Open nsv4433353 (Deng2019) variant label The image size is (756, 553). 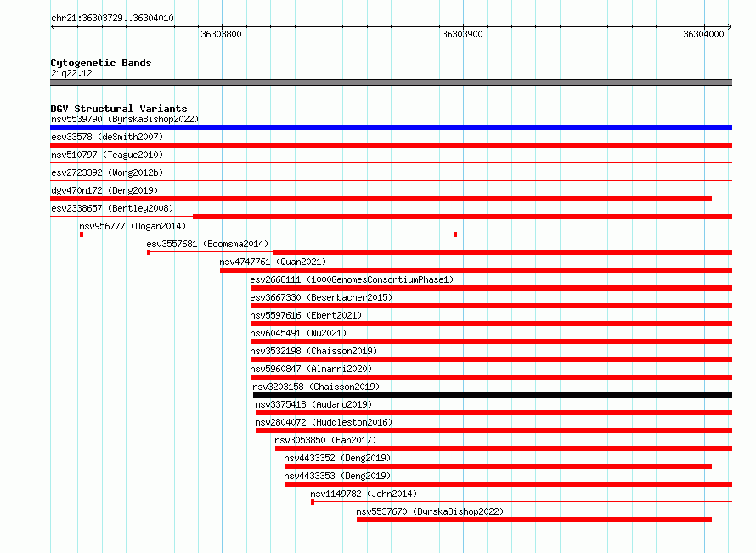(x=337, y=476)
